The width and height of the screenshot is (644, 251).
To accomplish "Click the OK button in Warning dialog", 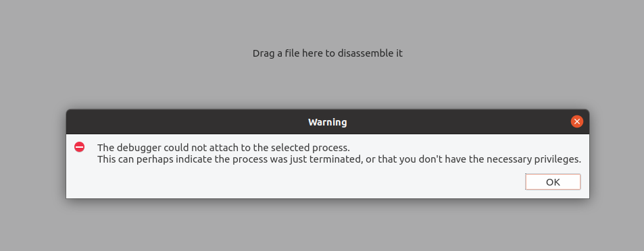I will coord(553,182).
